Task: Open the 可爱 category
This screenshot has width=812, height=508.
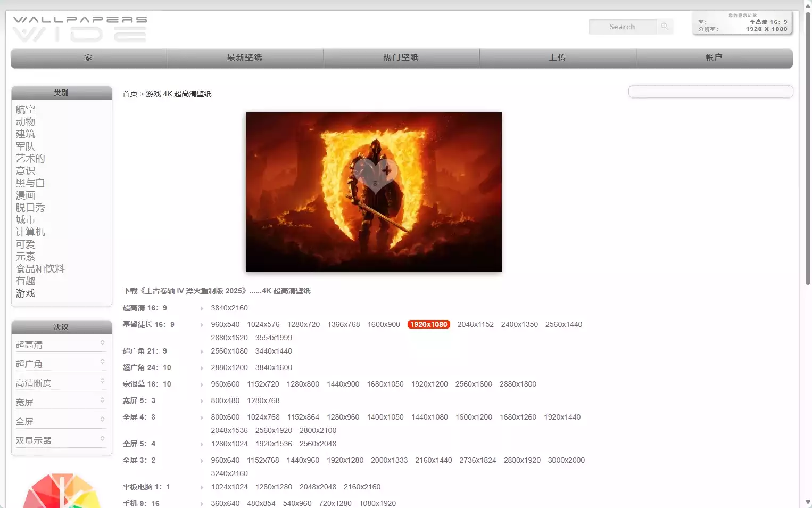Action: 26,244
